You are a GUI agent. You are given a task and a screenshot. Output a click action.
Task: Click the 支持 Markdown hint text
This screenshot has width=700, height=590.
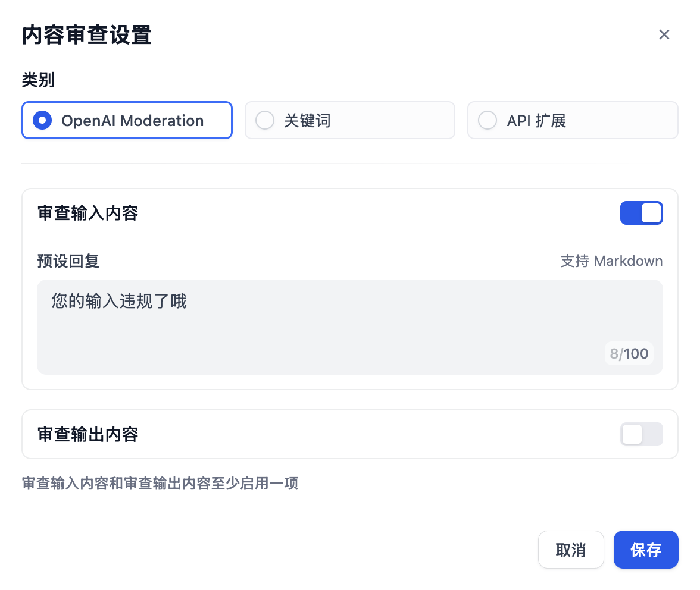point(612,261)
